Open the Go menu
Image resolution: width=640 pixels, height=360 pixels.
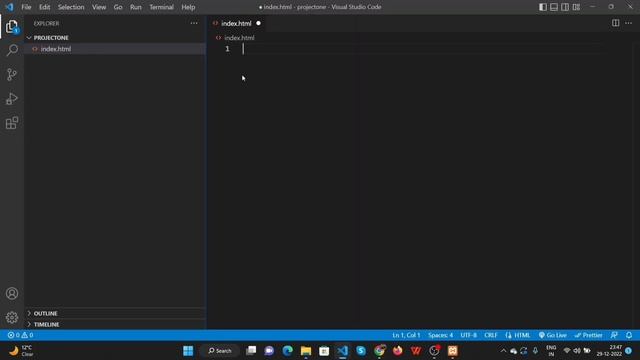pyautogui.click(x=118, y=7)
